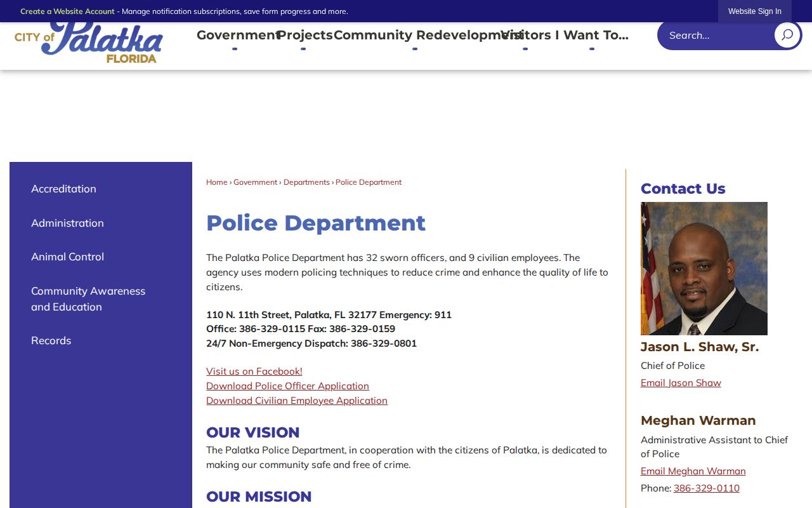Image resolution: width=812 pixels, height=508 pixels.
Task: Go to Government breadcrumb
Action: coord(255,182)
